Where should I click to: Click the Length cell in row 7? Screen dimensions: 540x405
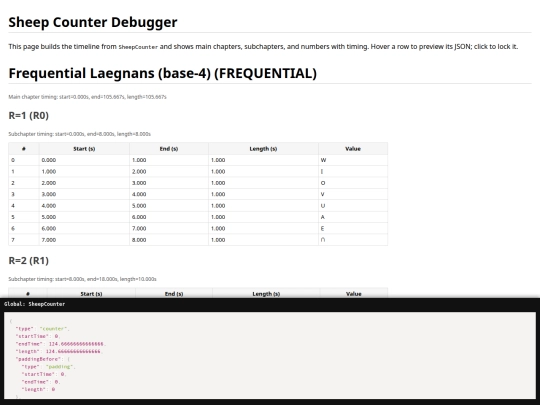pos(263,240)
